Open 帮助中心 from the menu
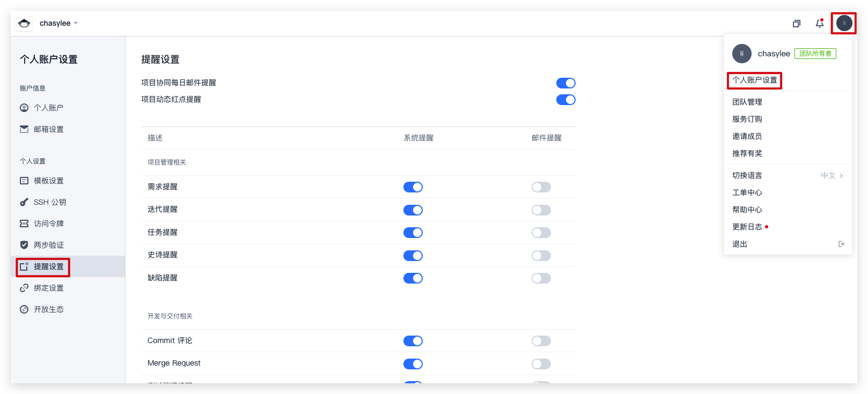Image resolution: width=868 pixels, height=394 pixels. coord(747,210)
